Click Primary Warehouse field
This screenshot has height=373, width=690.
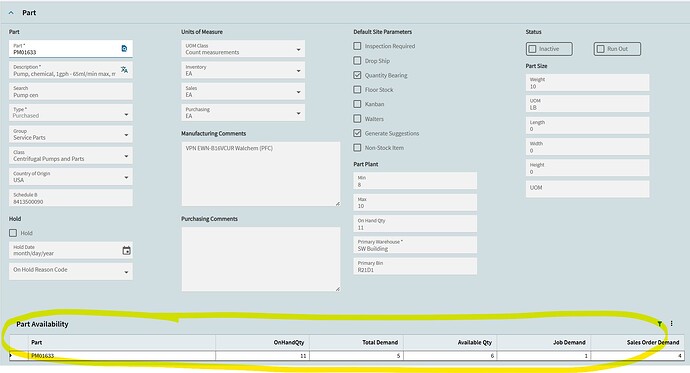pyautogui.click(x=415, y=245)
